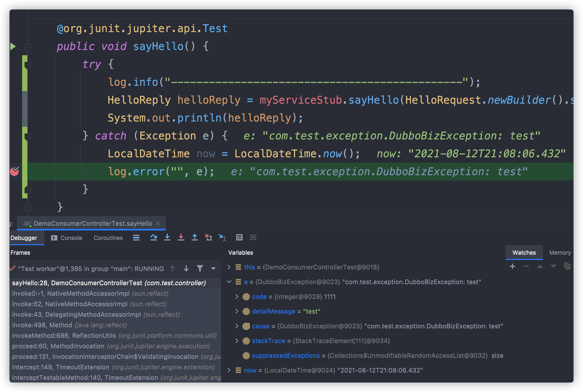Close the DemoConsumerControllerTest.sayHello debug tab
The image size is (583, 392).
coord(158,224)
